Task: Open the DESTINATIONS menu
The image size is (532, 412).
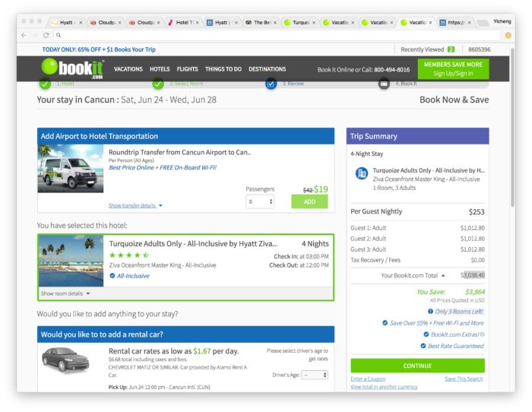Action: click(x=268, y=69)
